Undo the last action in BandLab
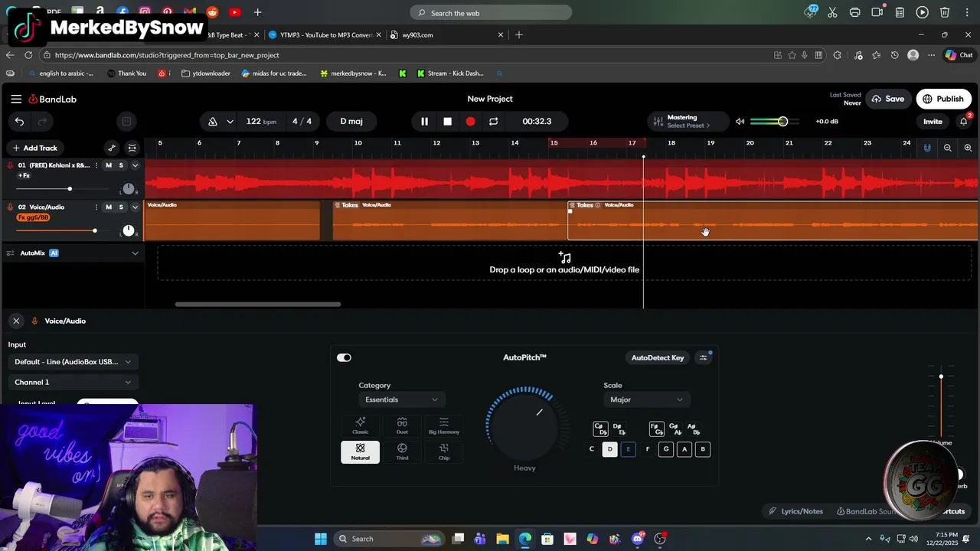980x551 pixels. click(x=19, y=121)
